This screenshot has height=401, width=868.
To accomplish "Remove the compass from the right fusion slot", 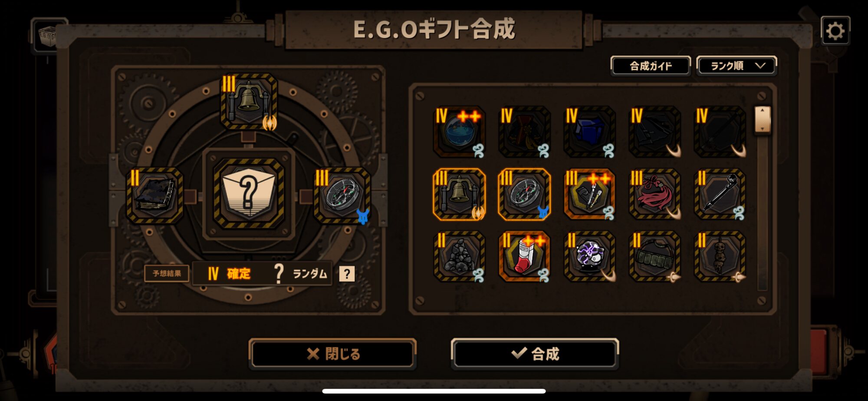I will [x=342, y=196].
